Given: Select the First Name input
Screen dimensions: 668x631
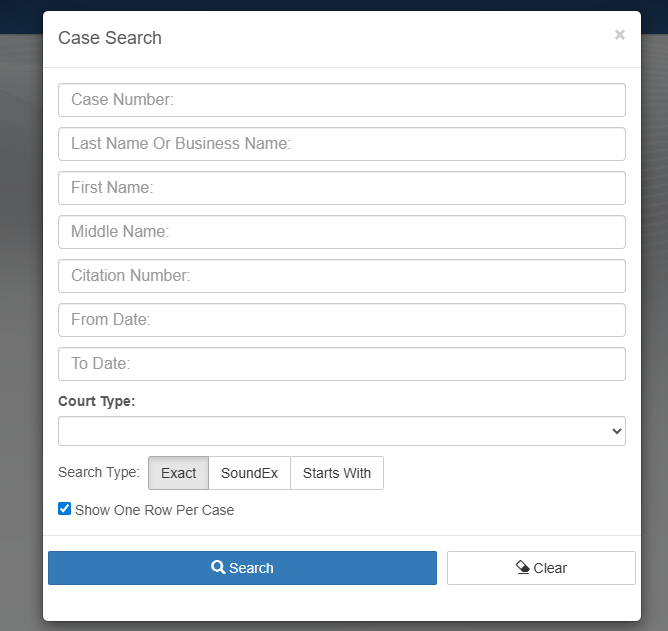Looking at the screenshot, I should pos(341,188).
